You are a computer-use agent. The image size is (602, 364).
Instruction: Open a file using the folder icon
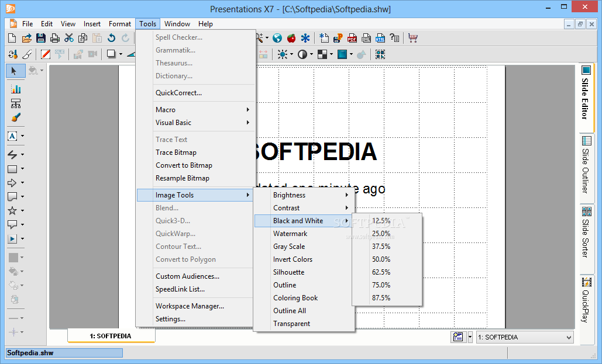26,38
